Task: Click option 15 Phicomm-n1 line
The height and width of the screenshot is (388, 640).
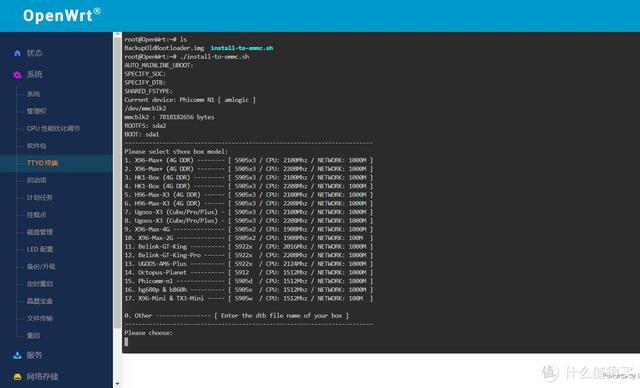Action: coord(249,281)
